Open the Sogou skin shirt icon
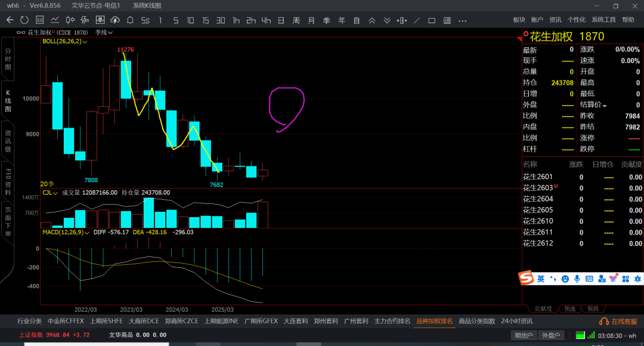 point(614,279)
